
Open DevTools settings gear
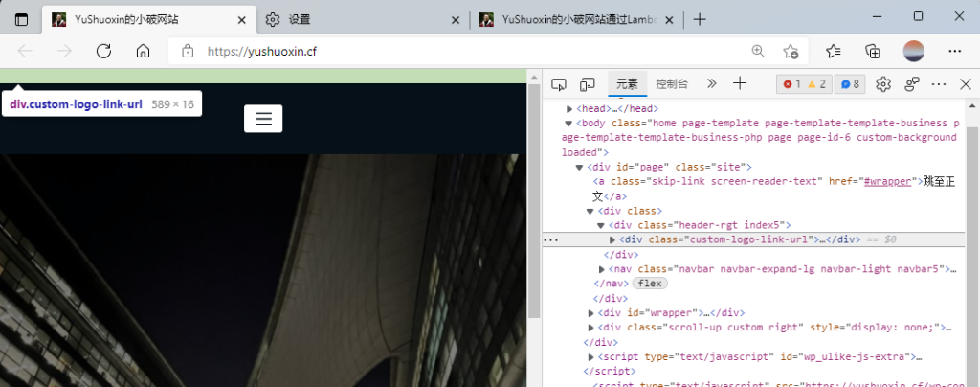pos(883,84)
